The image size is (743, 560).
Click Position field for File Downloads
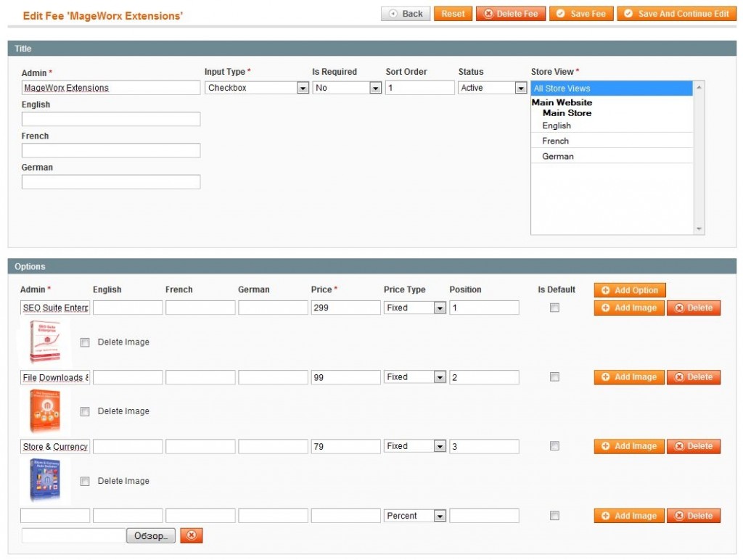(484, 377)
